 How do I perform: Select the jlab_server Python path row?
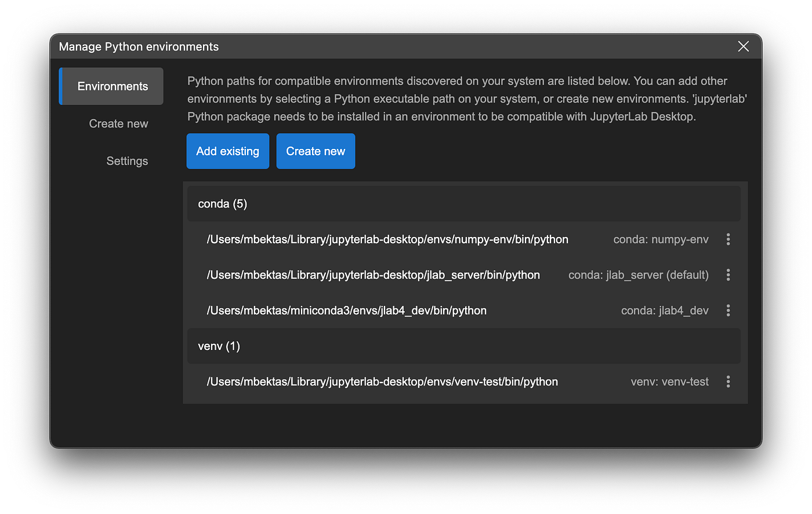coord(373,275)
